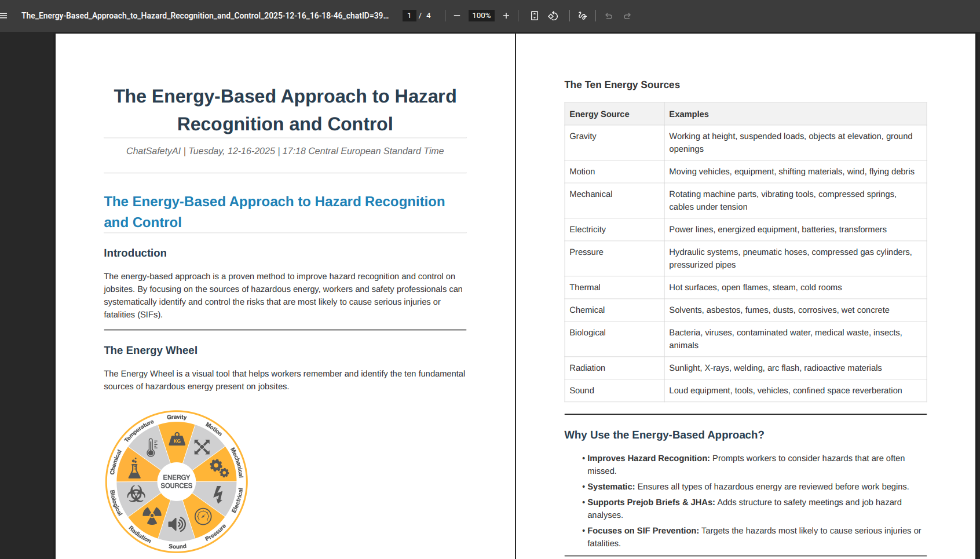Click The Ten Energy Sources heading
Viewport: 980px width, 559px height.
pos(621,85)
